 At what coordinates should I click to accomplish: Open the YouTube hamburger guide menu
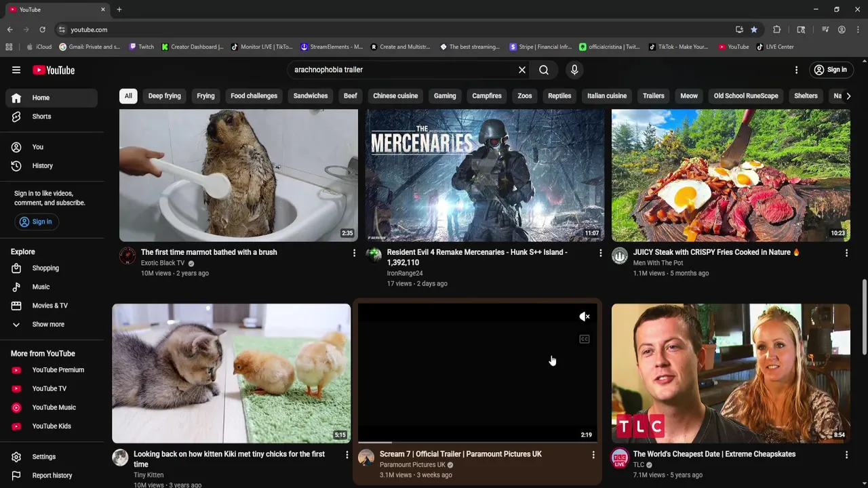point(16,70)
